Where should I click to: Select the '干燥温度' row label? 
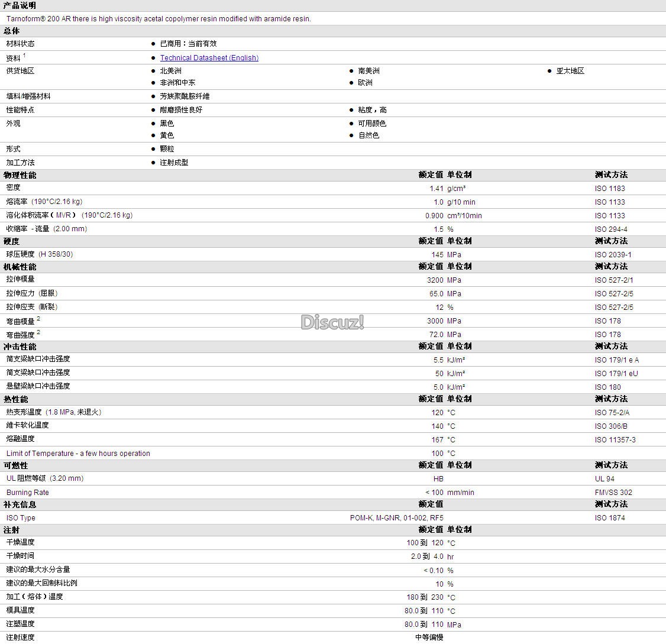[20, 542]
